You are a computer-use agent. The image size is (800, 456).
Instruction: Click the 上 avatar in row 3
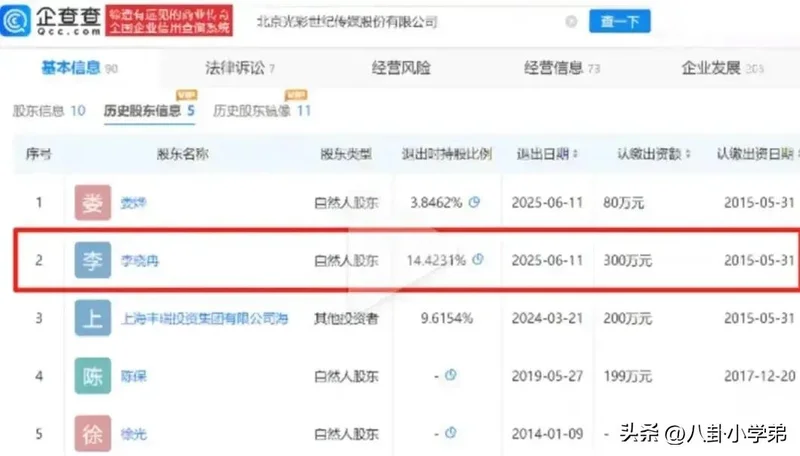92,318
